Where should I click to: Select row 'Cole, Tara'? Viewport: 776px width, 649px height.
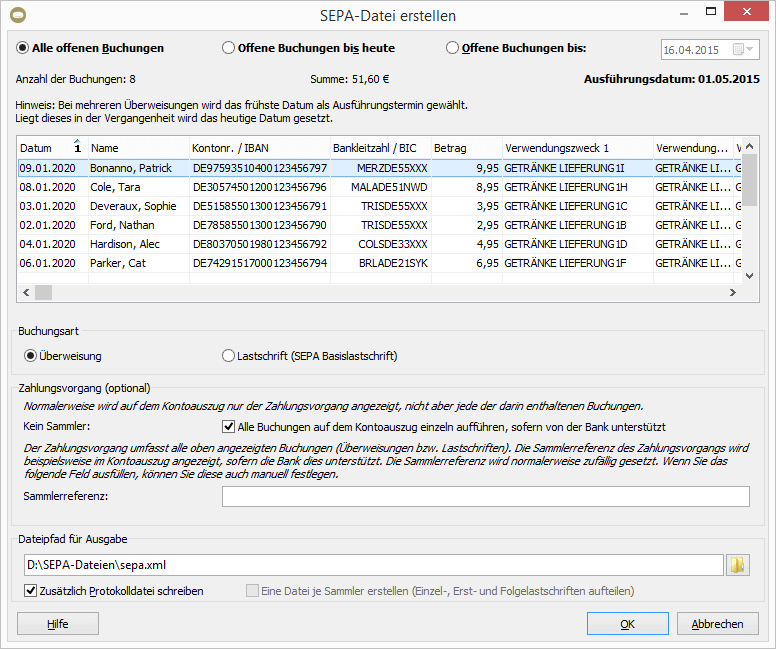(379, 187)
